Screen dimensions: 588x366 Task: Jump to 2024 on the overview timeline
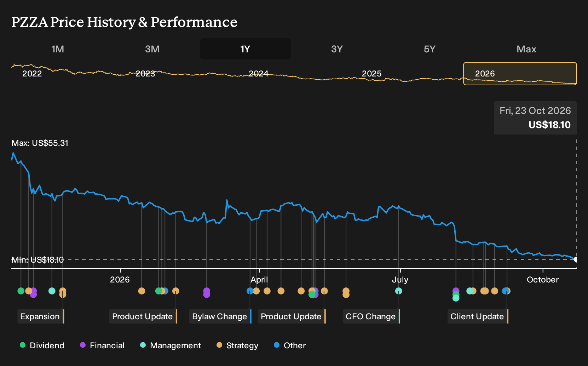(259, 74)
